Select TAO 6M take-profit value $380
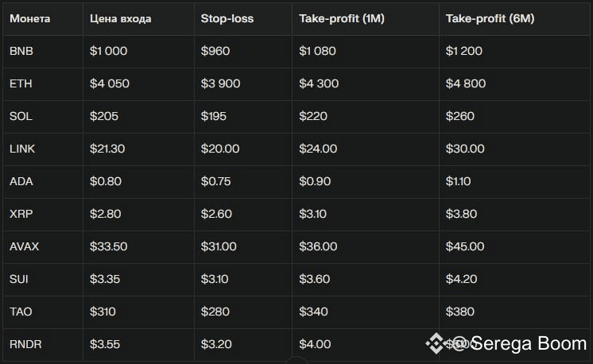593x364 pixels. [459, 312]
